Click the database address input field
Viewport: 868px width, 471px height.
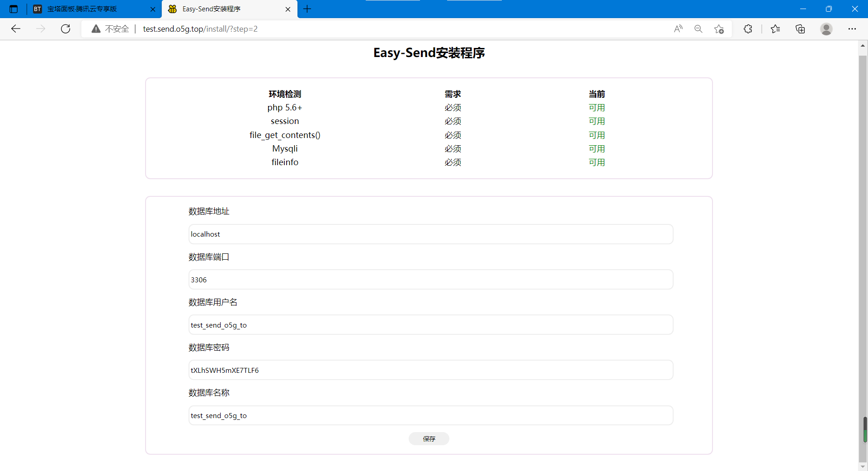coord(430,234)
